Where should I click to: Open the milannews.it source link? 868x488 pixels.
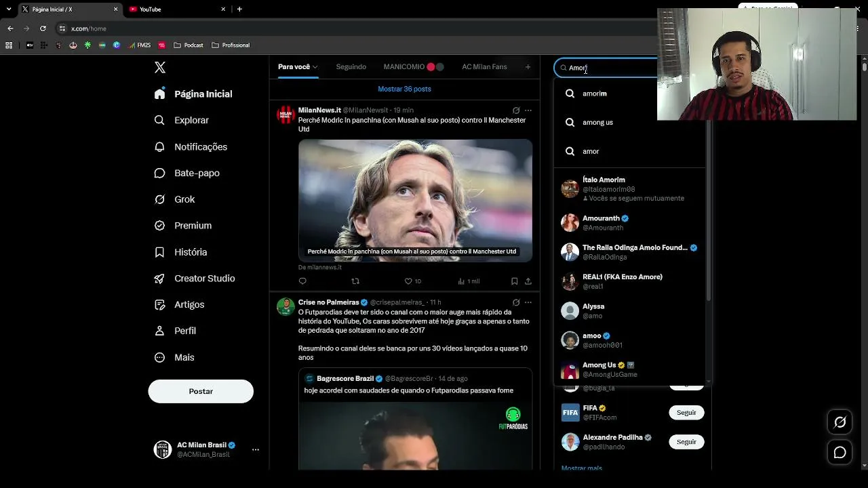coord(320,267)
